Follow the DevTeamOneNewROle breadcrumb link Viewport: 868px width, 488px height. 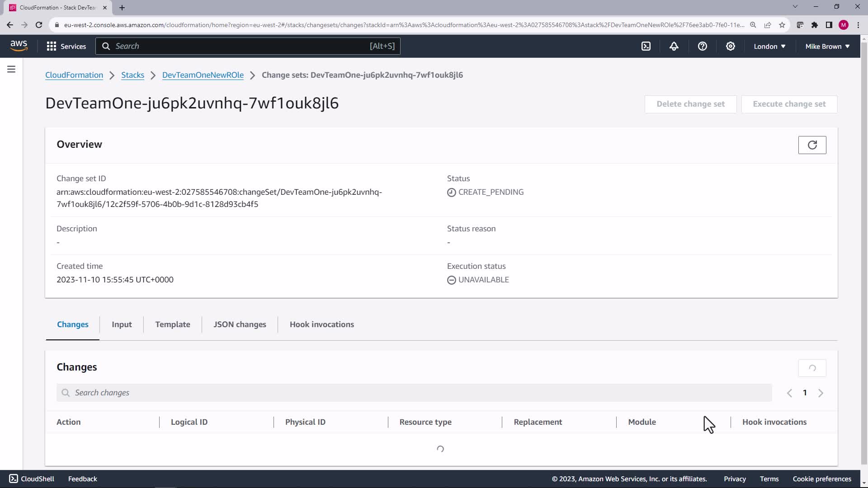click(203, 75)
